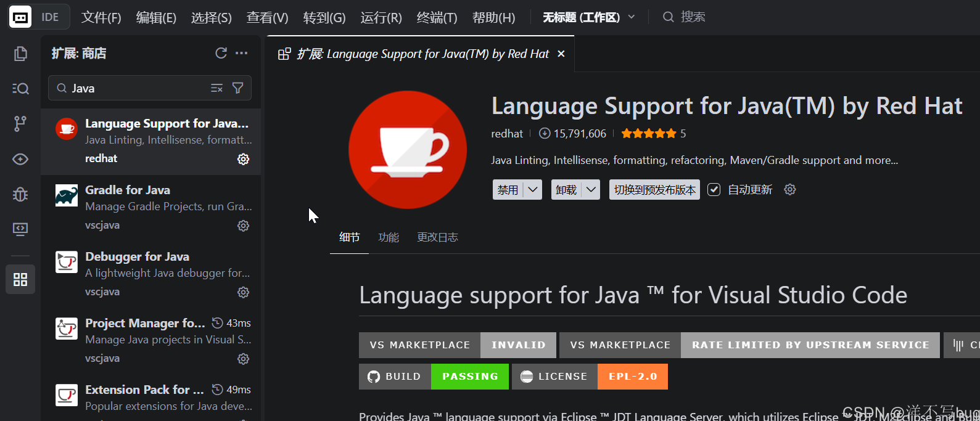This screenshot has width=980, height=421.
Task: Open the Search view in activity bar
Action: [x=20, y=89]
